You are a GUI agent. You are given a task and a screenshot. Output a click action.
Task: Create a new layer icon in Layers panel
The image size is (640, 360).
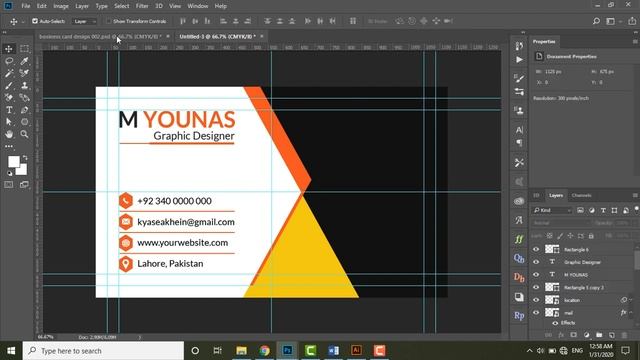(611, 335)
